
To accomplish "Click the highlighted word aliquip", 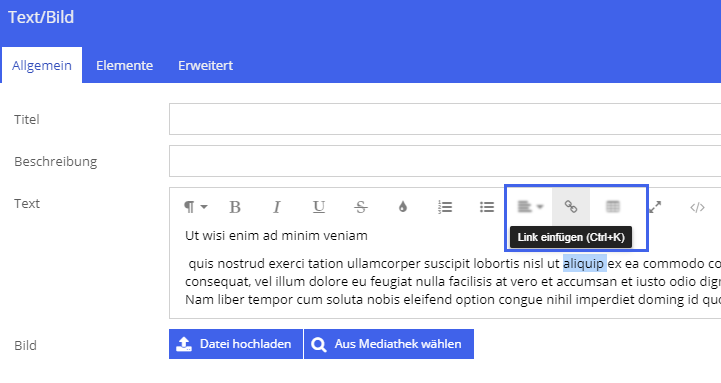I will click(x=584, y=263).
